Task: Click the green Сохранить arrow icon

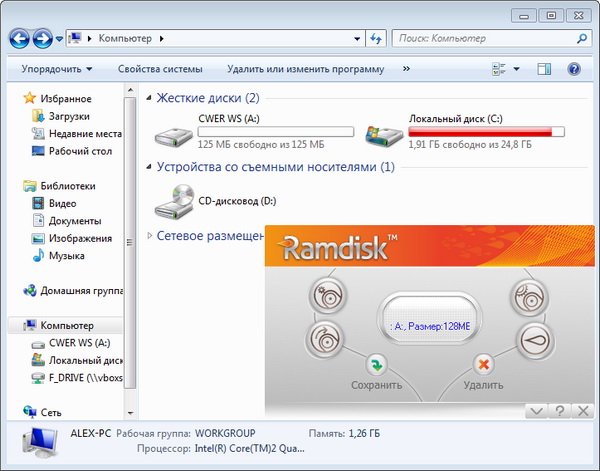Action: point(377,365)
